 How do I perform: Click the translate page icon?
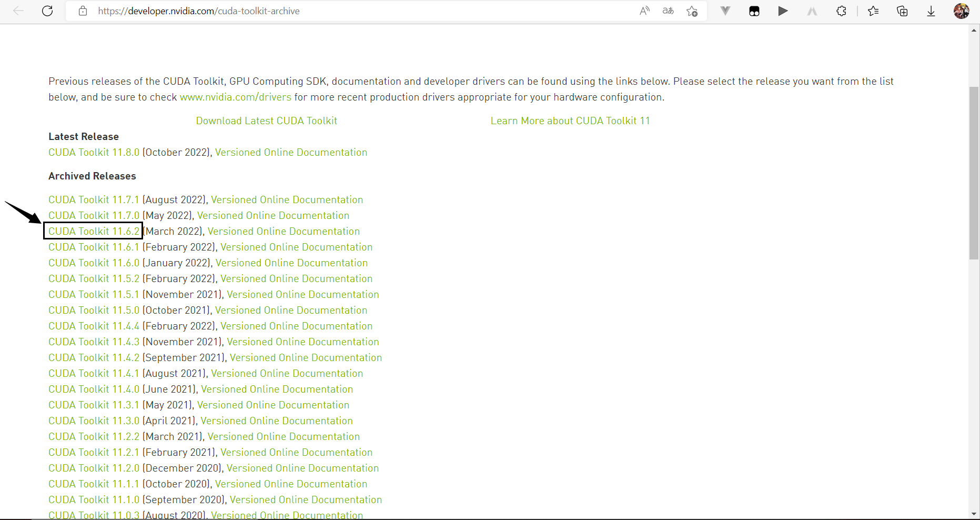tap(668, 11)
